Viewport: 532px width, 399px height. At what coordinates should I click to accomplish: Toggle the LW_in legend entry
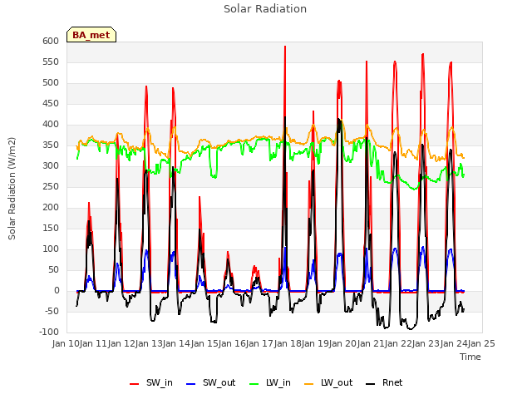point(270,382)
